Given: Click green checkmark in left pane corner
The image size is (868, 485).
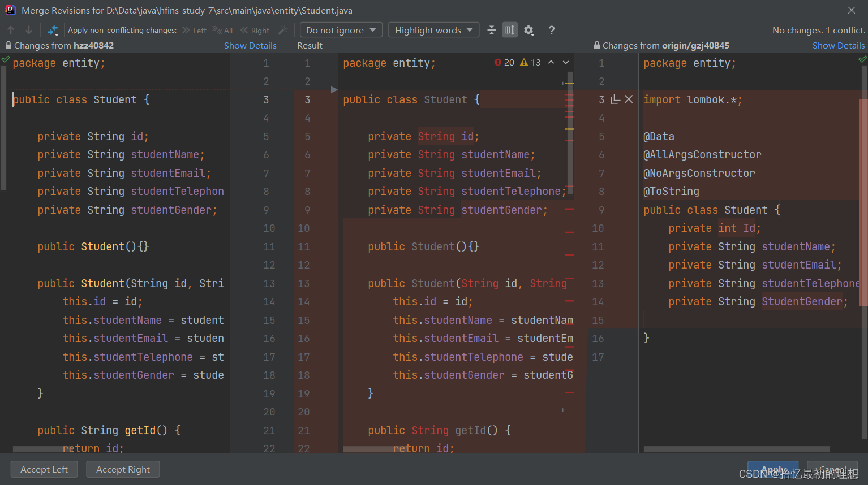Looking at the screenshot, I should (x=6, y=59).
